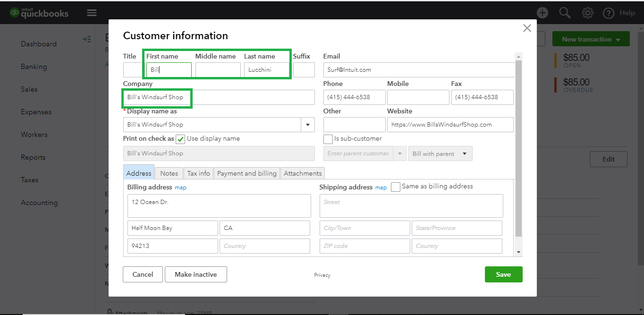Open Banking in sidebar
Image resolution: width=644 pixels, height=315 pixels.
coord(34,67)
